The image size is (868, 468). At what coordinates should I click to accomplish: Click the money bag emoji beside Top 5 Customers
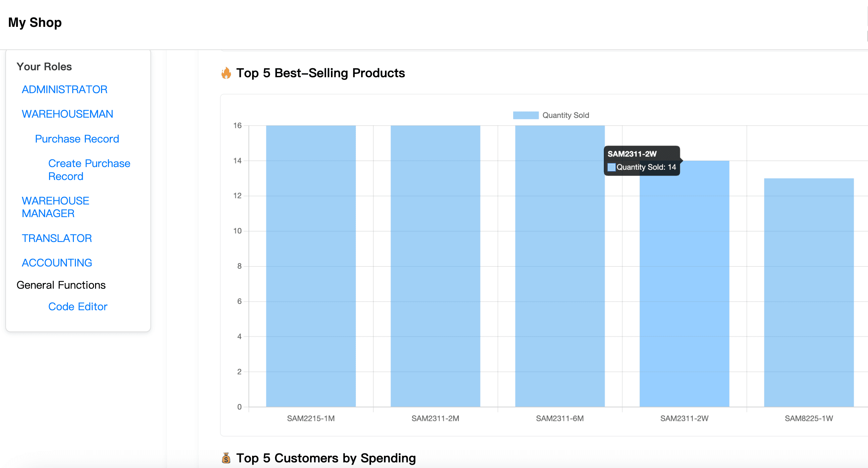226,458
